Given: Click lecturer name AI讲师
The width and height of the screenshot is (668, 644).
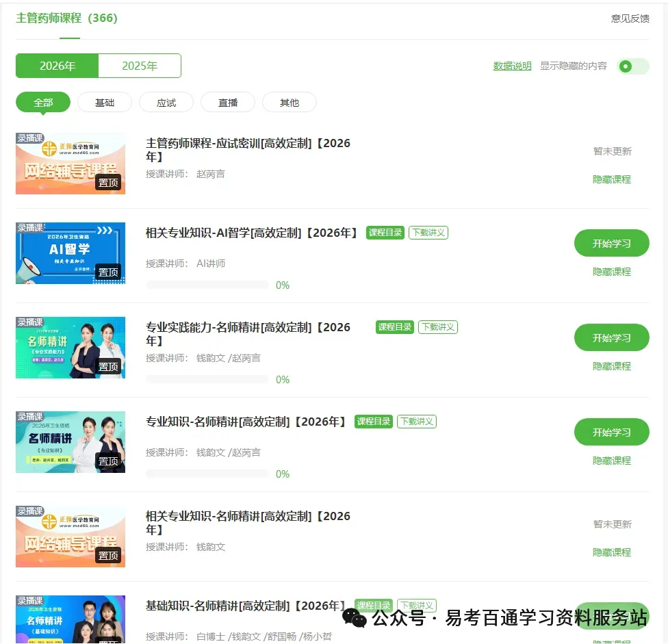Looking at the screenshot, I should (211, 263).
